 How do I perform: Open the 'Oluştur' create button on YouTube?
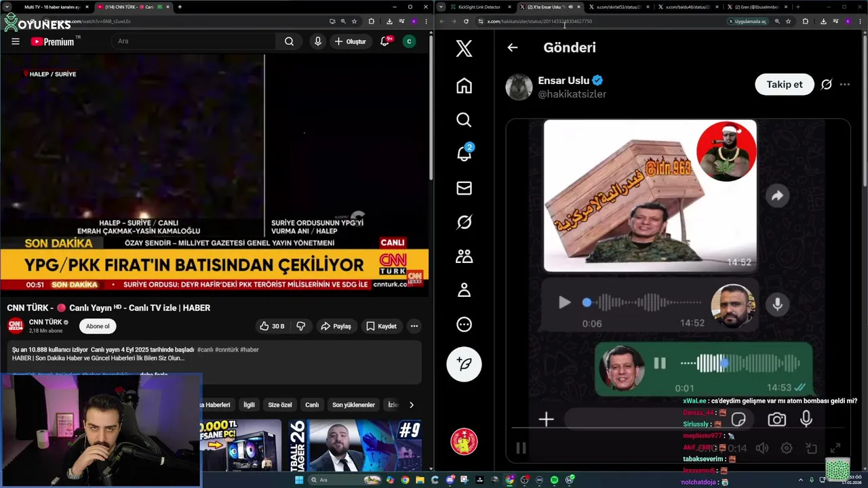[351, 41]
